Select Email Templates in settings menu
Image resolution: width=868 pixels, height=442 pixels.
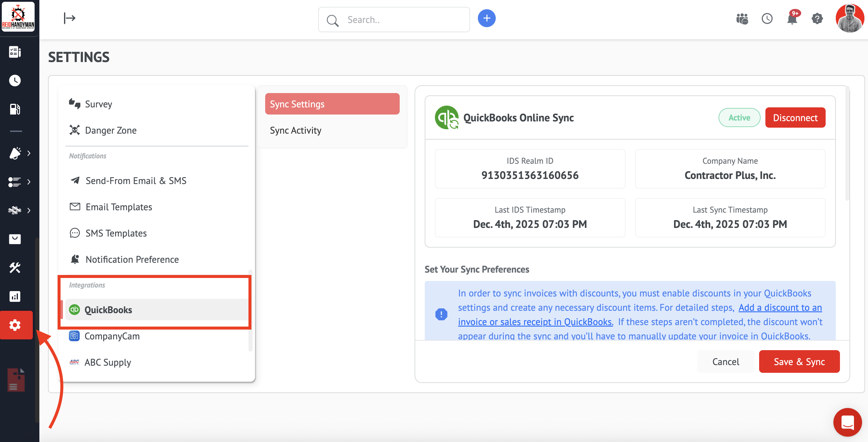click(x=119, y=207)
